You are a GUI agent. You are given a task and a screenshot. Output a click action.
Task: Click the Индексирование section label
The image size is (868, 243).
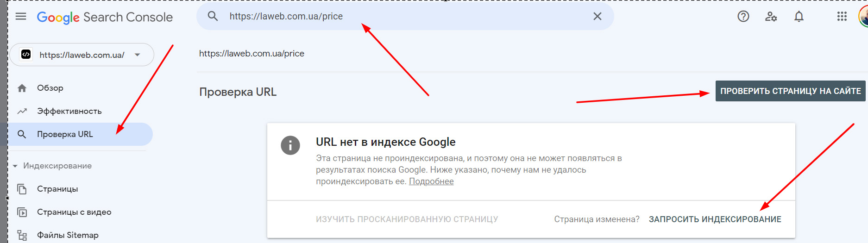tap(57, 166)
